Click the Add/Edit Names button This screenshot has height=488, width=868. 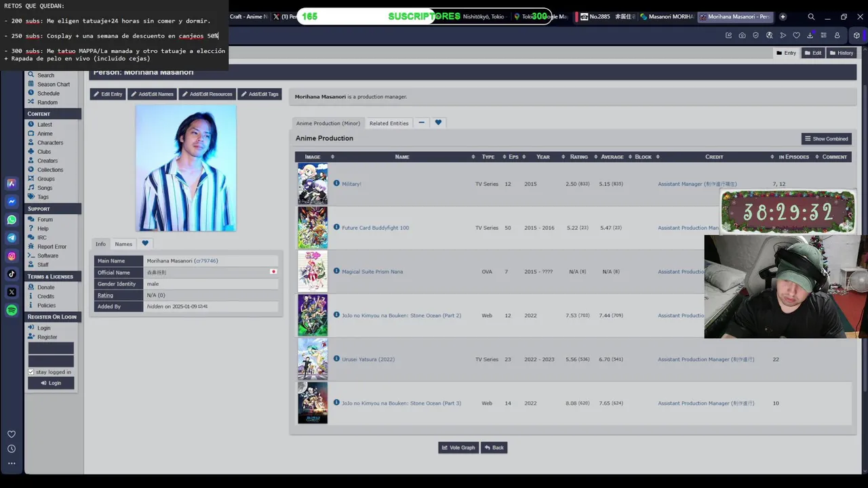pos(152,94)
